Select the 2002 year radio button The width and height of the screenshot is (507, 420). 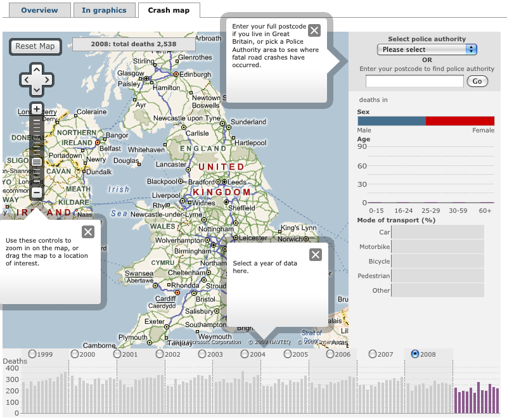(160, 353)
